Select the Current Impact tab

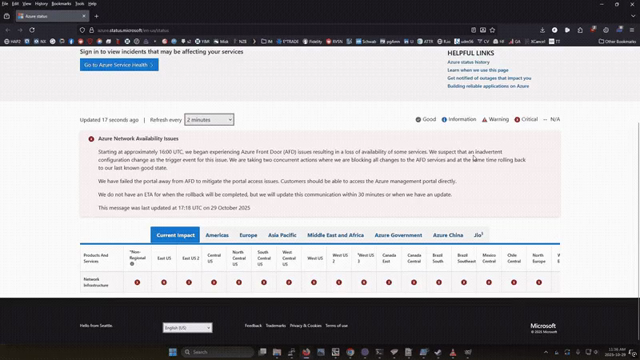coord(175,235)
